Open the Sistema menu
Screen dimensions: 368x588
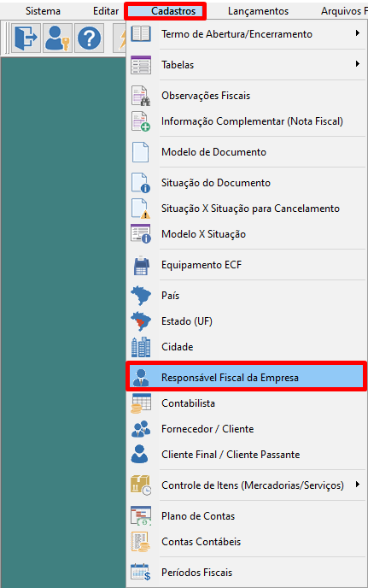pyautogui.click(x=43, y=11)
